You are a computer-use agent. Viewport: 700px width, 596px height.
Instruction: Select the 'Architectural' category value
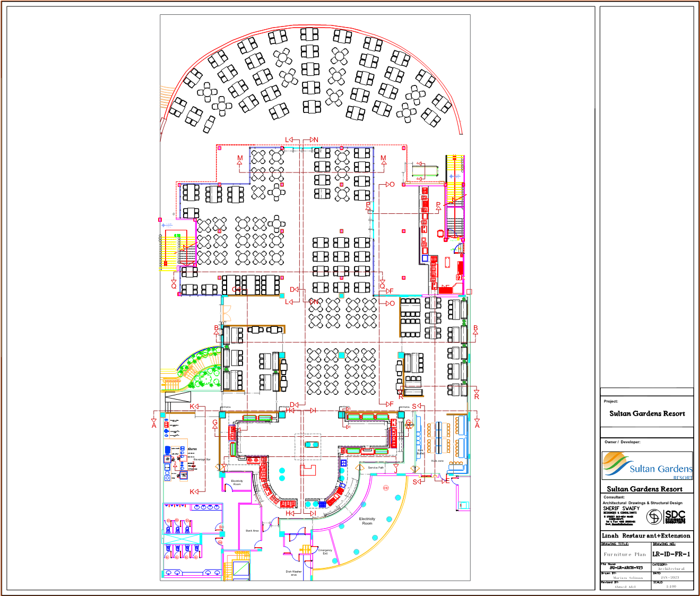tap(671, 568)
